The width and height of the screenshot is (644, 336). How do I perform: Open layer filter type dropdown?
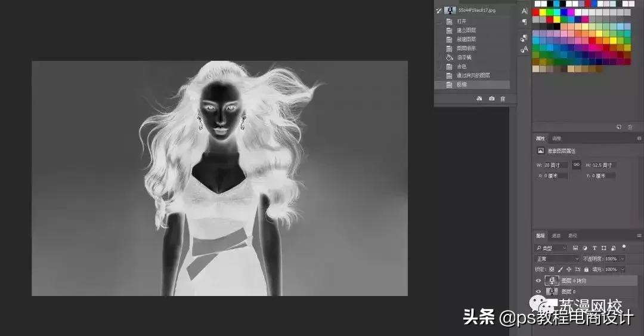[551, 248]
